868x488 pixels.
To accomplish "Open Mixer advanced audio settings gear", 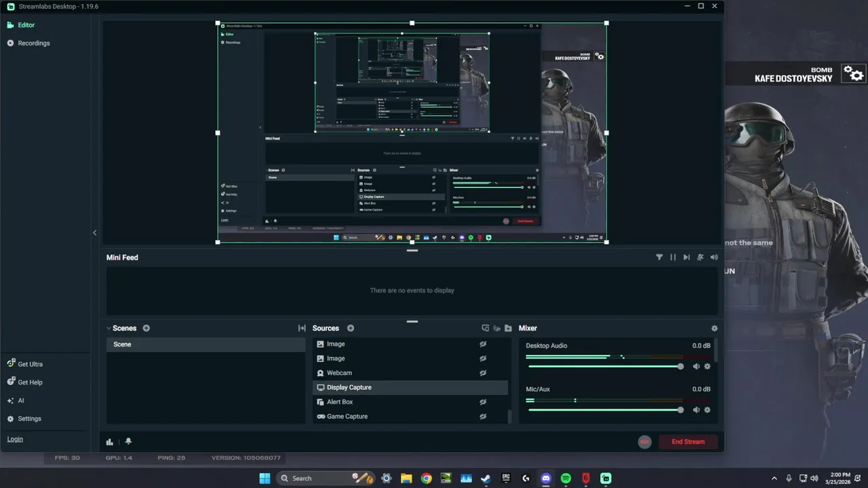I will click(714, 328).
